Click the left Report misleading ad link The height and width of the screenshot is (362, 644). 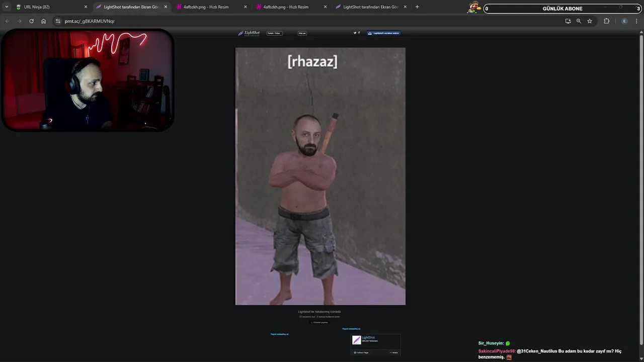click(x=279, y=334)
